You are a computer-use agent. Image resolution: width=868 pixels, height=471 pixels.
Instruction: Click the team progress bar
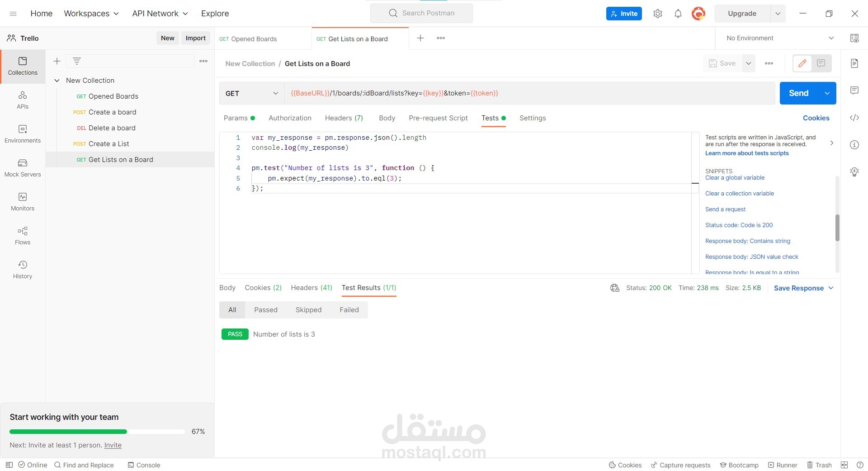tap(97, 432)
